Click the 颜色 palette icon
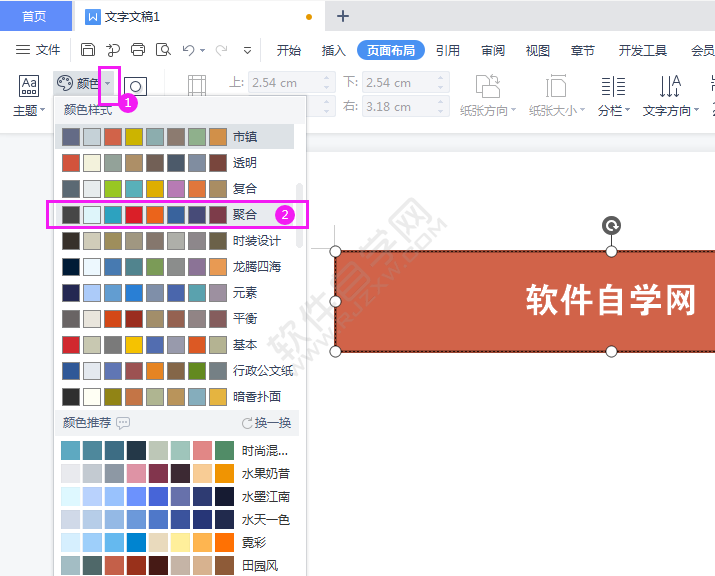This screenshot has height=576, width=715. click(65, 83)
